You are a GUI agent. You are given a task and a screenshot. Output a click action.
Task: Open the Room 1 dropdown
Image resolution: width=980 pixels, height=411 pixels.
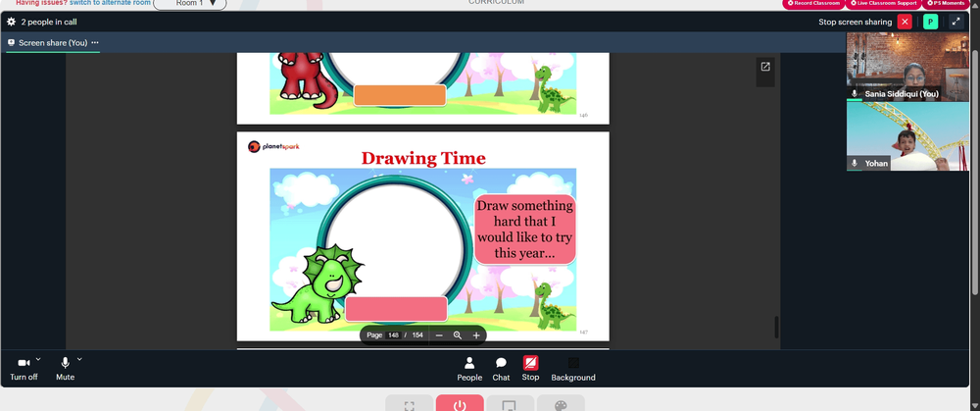190,3
